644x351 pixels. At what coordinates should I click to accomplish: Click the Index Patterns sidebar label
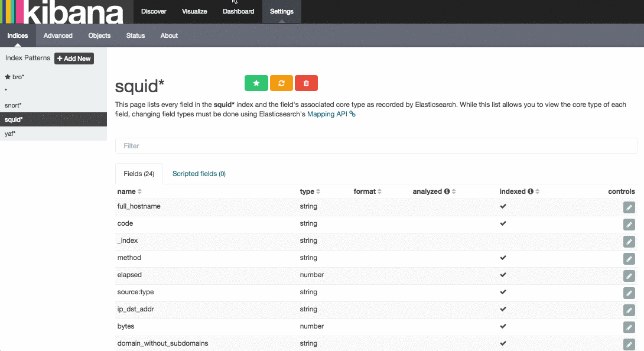tap(28, 58)
